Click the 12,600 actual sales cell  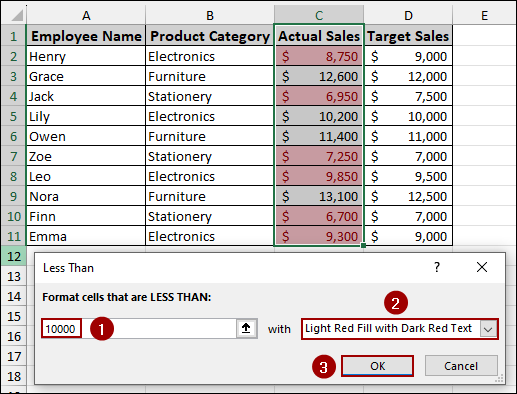point(319,76)
